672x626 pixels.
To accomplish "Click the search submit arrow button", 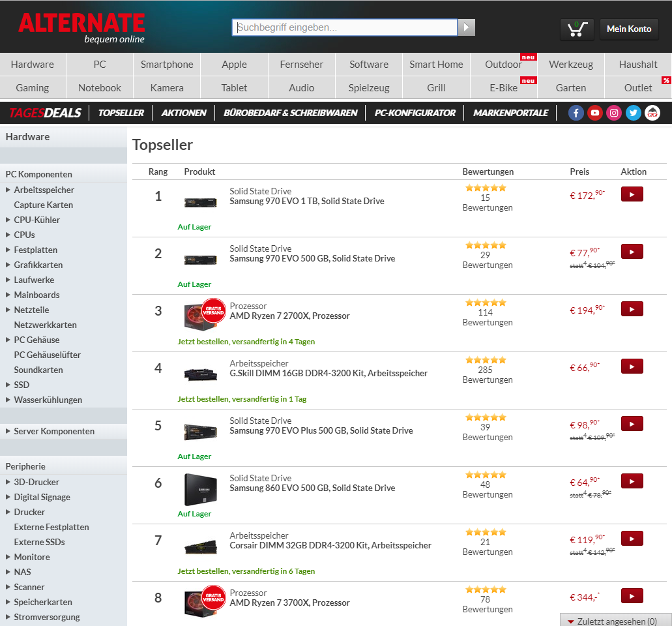I will (x=466, y=27).
